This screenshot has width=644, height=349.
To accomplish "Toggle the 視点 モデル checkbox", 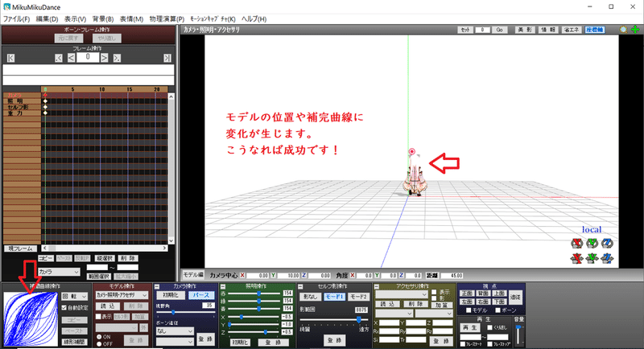I will 469,310.
